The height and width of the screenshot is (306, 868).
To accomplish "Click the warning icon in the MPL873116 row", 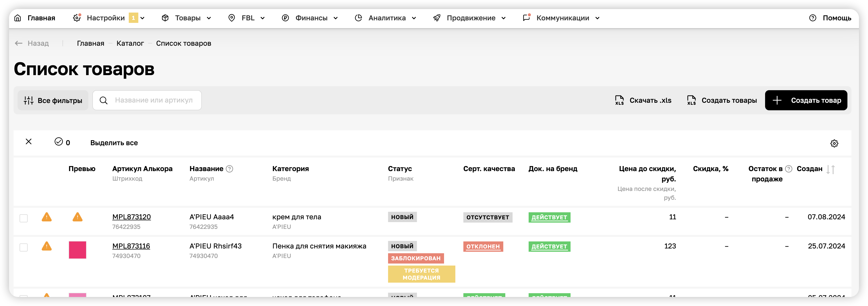I will [x=46, y=246].
